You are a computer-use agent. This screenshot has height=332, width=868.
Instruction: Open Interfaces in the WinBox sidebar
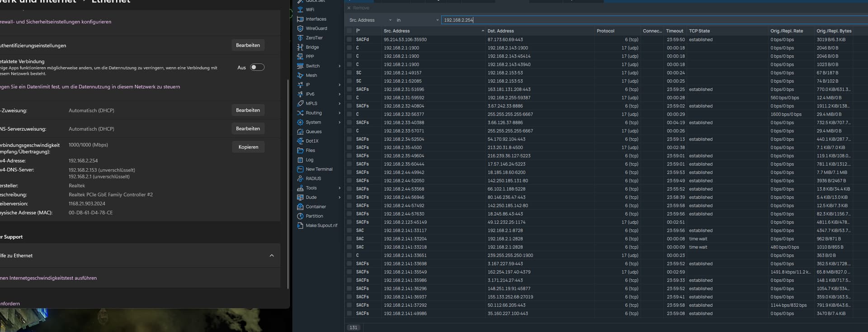[300, 19]
